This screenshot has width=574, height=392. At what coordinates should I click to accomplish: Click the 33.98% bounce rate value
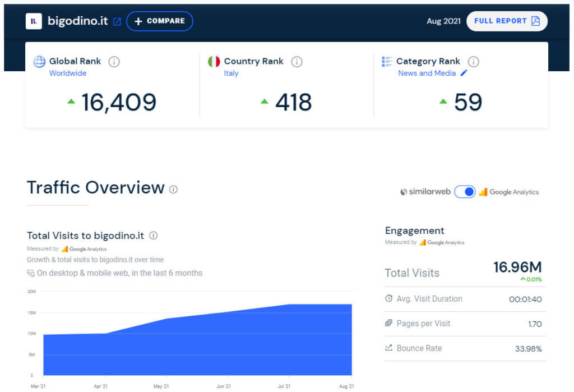click(528, 349)
